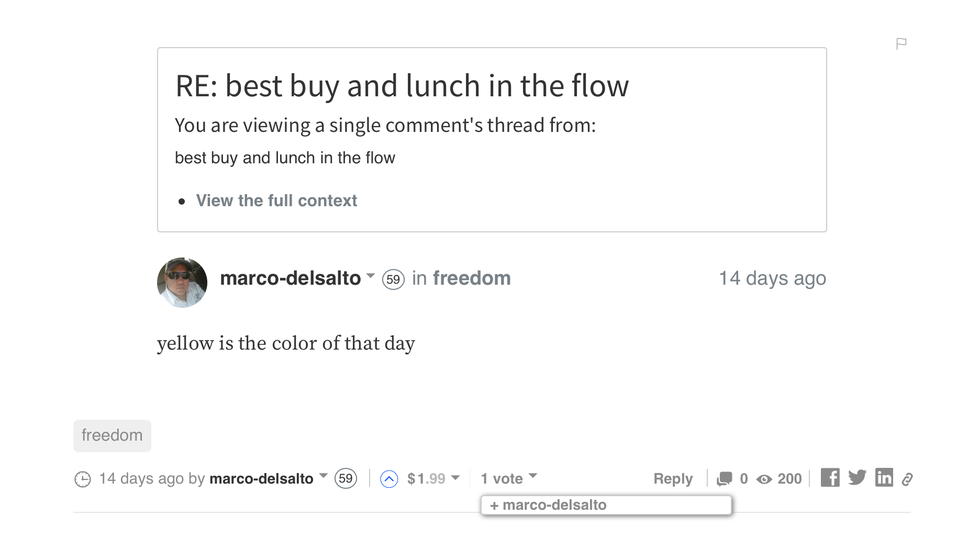Click the Reply button
Screen dimensions: 979x560
673,478
